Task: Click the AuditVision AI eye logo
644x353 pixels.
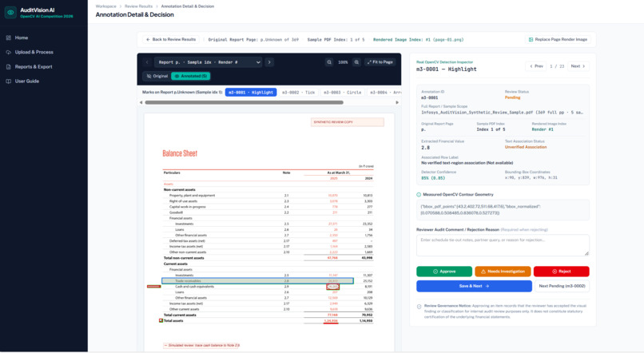Action: click(10, 12)
